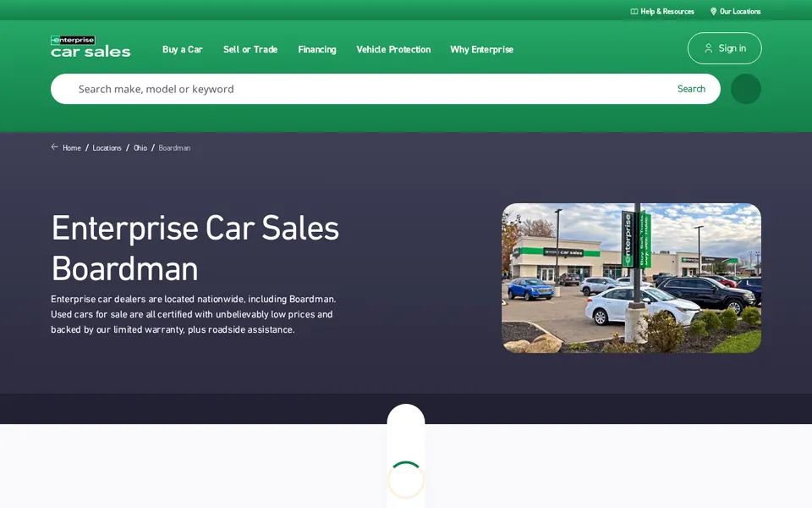The height and width of the screenshot is (508, 812).
Task: Open the Buy a Car menu
Action: (183, 49)
